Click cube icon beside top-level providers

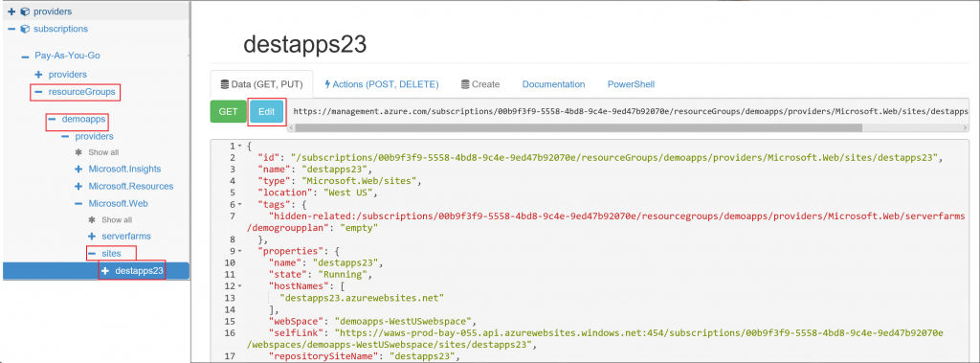click(25, 11)
